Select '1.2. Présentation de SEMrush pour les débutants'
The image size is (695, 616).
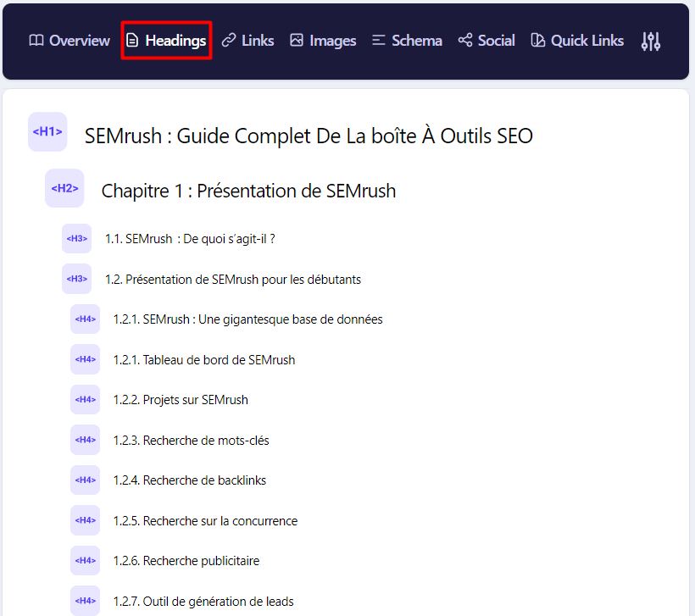point(233,280)
